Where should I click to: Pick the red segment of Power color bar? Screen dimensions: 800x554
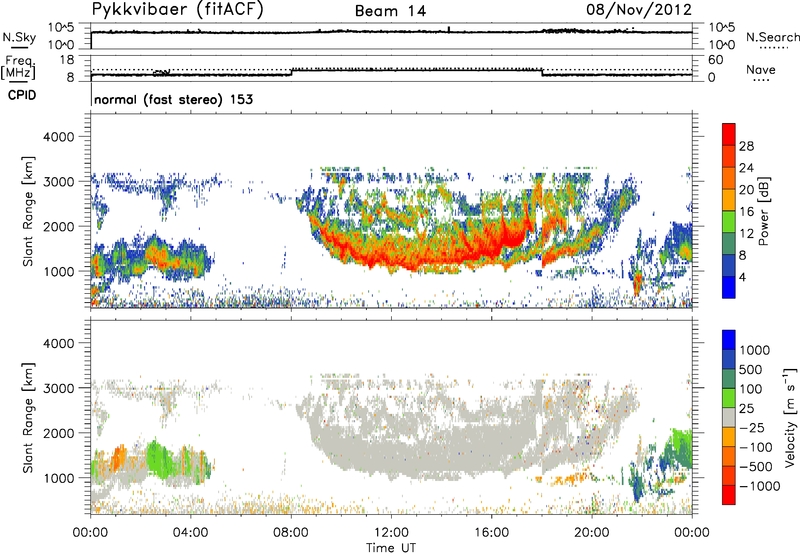729,134
